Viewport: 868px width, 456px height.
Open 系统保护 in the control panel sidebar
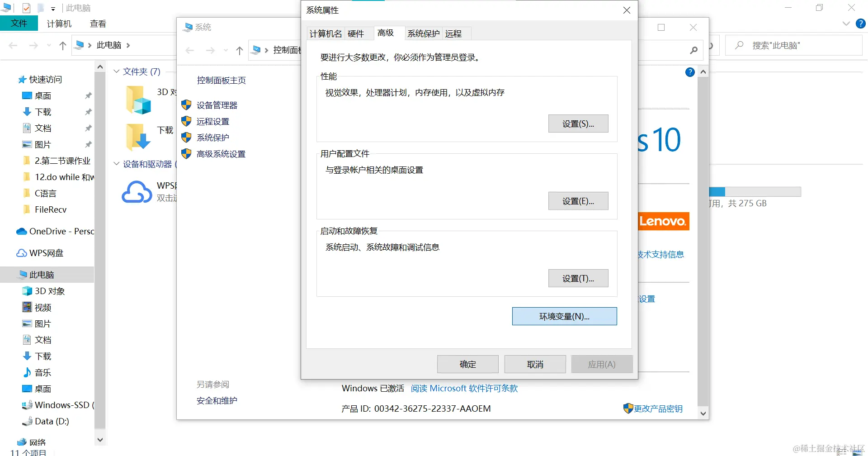coord(213,138)
